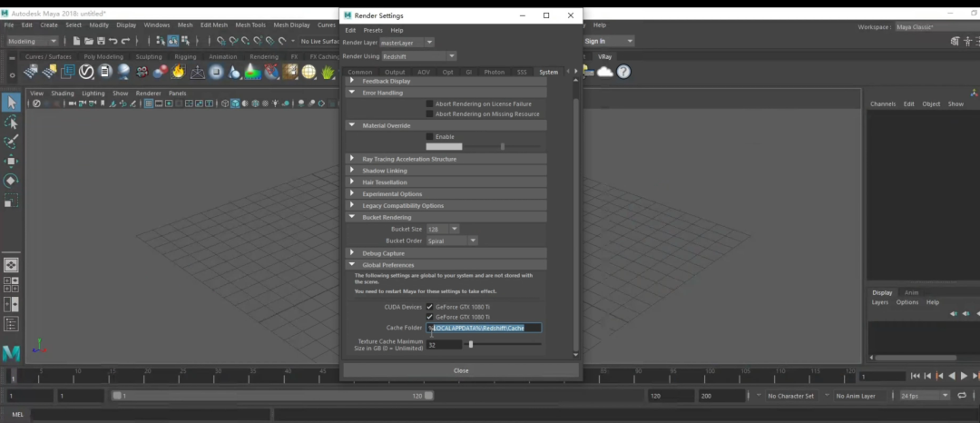The width and height of the screenshot is (980, 423).
Task: Click the Cache Folder path field
Action: [484, 328]
